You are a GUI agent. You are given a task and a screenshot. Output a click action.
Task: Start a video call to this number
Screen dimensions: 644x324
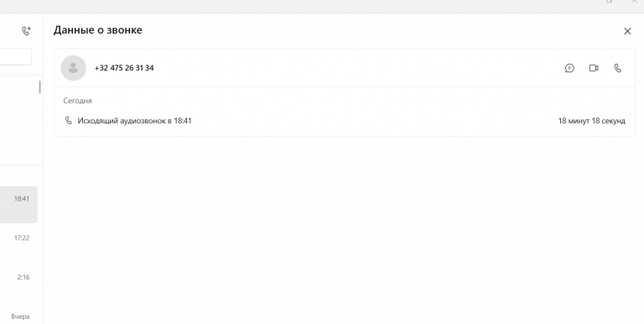coord(594,68)
